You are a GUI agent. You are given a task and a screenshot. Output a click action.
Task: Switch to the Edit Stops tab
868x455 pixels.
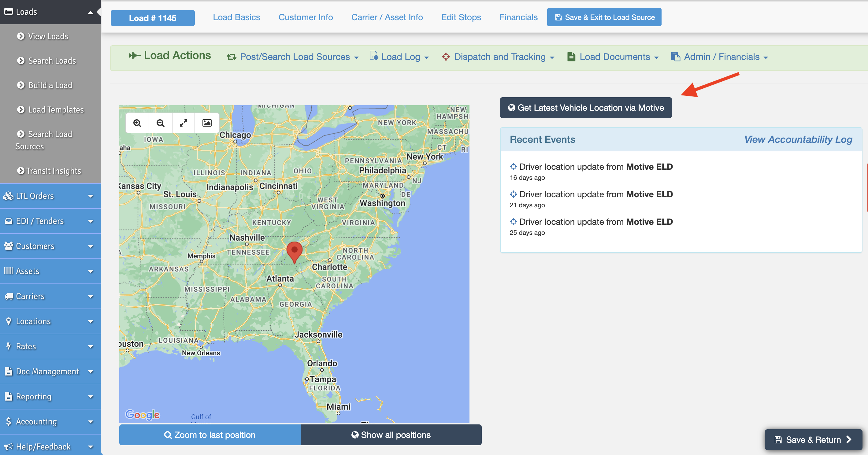[x=461, y=17]
